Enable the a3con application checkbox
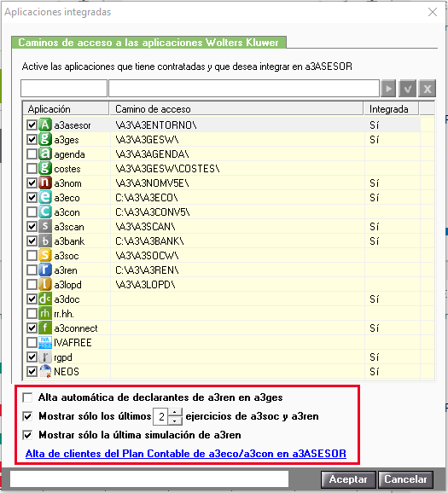This screenshot has height=493, width=448. point(32,212)
